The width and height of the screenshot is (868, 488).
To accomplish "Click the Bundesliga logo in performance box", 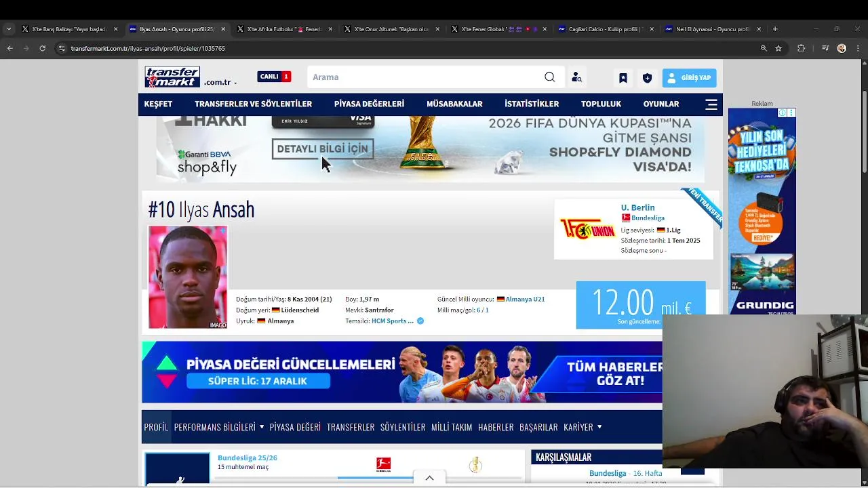I will tap(384, 464).
